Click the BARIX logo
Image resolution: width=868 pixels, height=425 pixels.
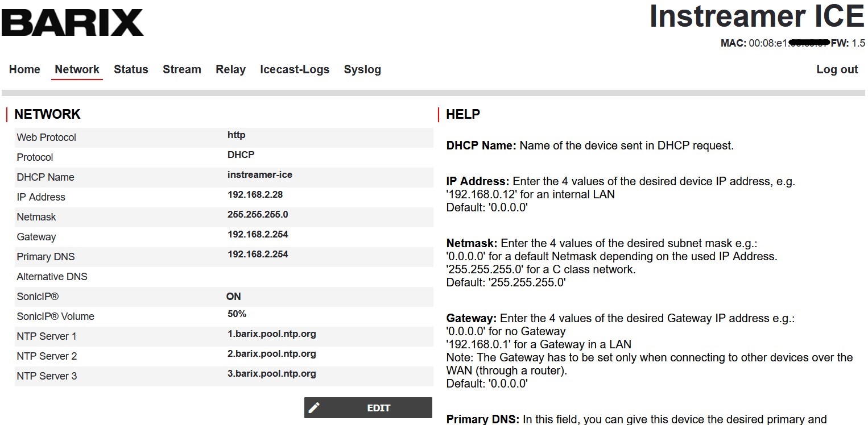(73, 23)
